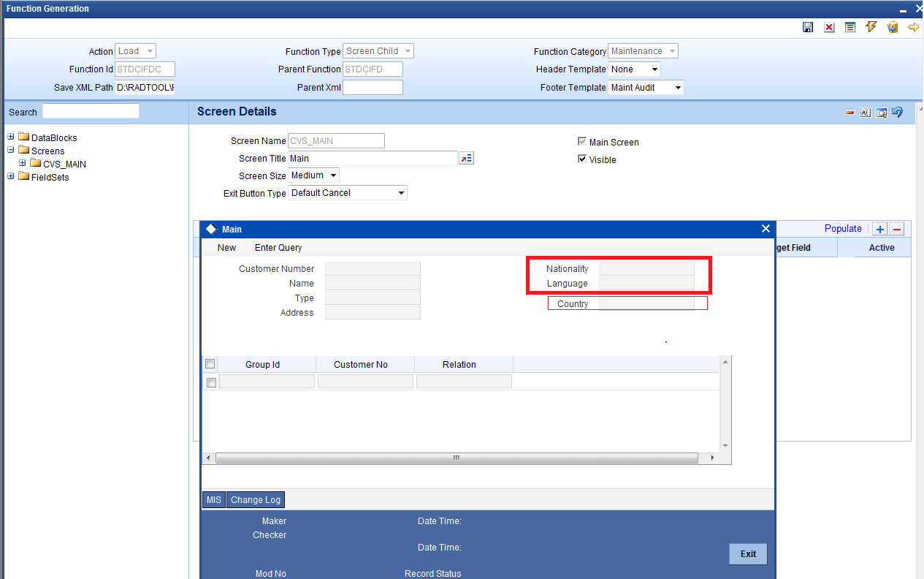Open the Footer Template dropdown

click(646, 88)
